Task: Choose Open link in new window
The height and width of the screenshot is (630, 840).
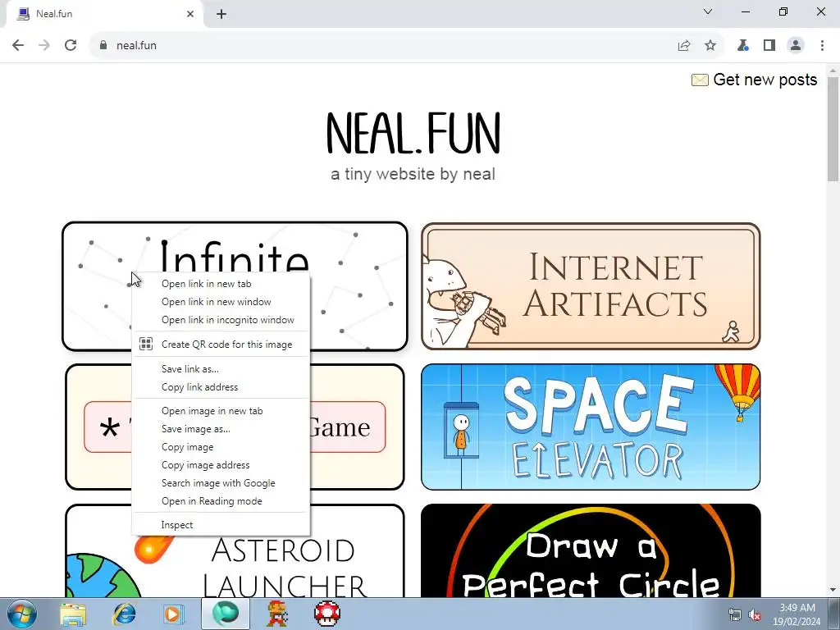Action: tap(221, 302)
